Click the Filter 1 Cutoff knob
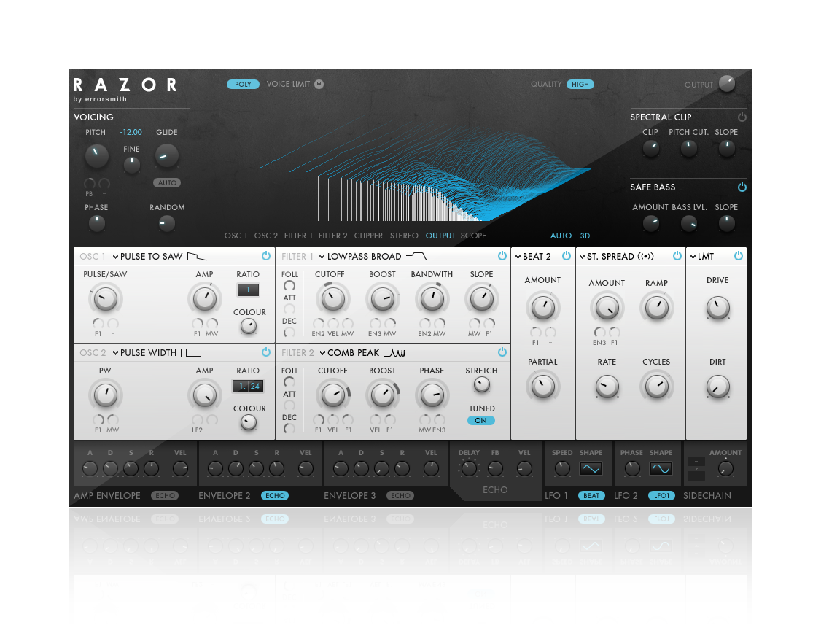The image size is (821, 644). point(332,298)
